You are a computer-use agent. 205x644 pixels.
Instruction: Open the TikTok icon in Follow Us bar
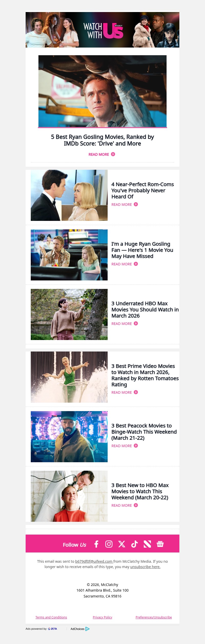pos(135,544)
